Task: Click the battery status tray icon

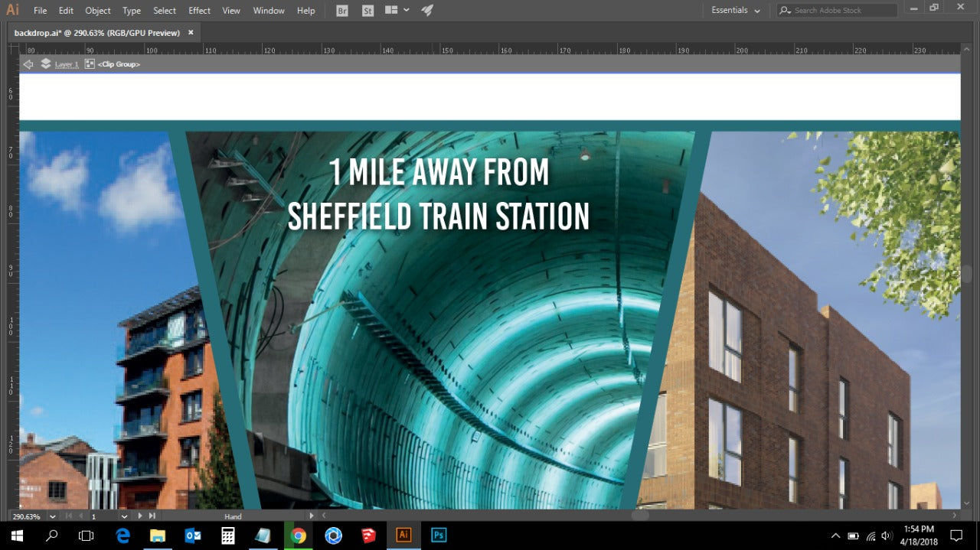Action: pos(853,535)
